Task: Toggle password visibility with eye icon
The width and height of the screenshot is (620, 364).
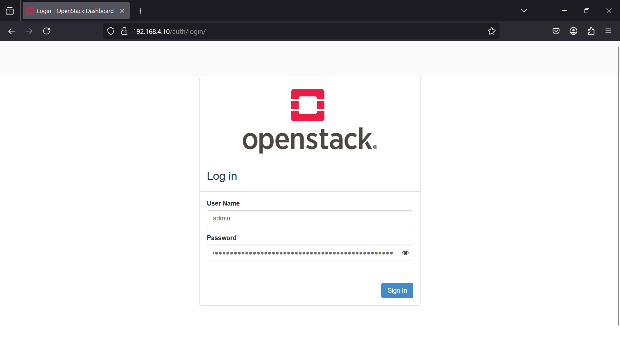Action: [405, 253]
